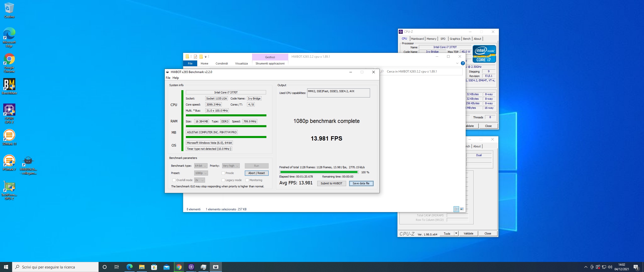Open the Windows Start menu

6,267
